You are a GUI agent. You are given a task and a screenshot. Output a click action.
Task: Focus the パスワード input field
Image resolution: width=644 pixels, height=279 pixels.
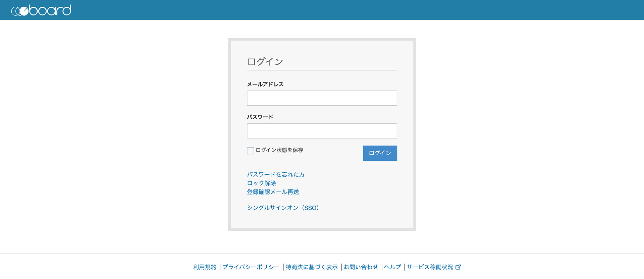pos(322,131)
